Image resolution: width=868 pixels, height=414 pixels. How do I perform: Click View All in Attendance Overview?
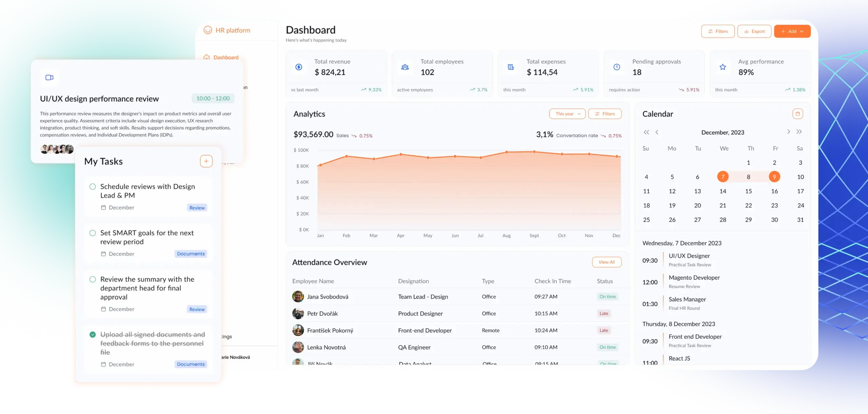(x=607, y=262)
